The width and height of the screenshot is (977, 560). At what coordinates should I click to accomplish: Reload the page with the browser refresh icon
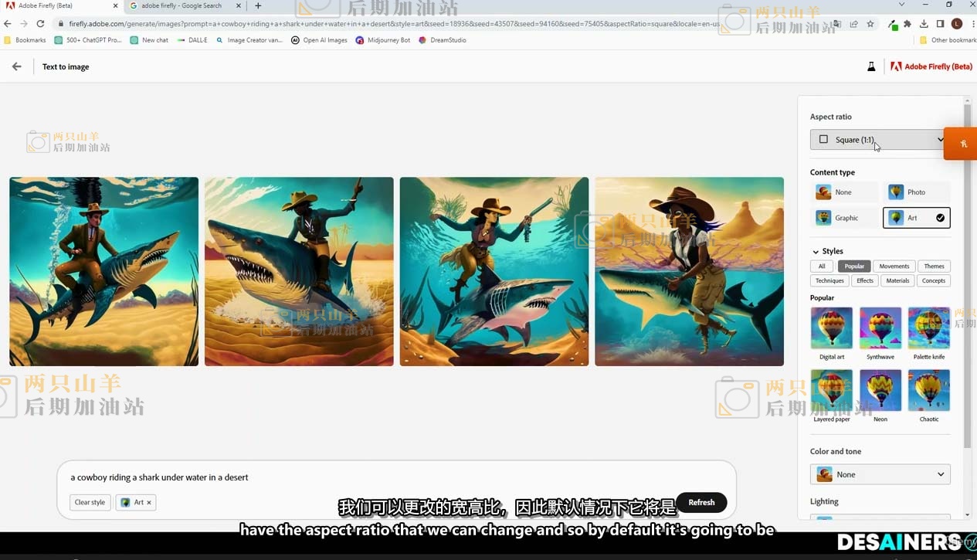tap(40, 24)
